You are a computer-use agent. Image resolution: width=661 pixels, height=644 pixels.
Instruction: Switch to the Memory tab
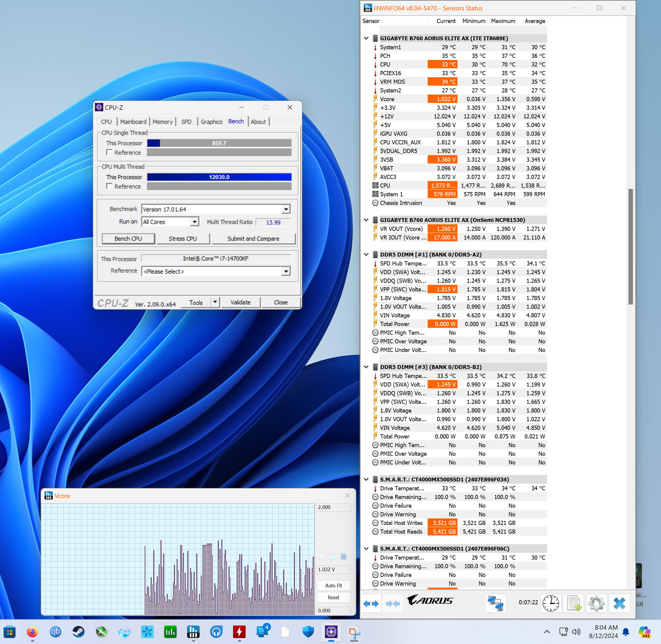[x=162, y=122]
